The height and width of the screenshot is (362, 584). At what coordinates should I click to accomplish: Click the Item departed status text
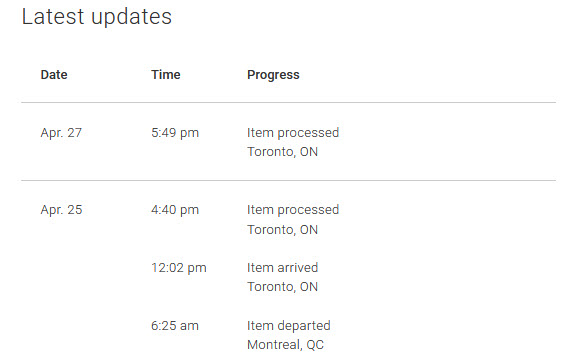pos(289,326)
